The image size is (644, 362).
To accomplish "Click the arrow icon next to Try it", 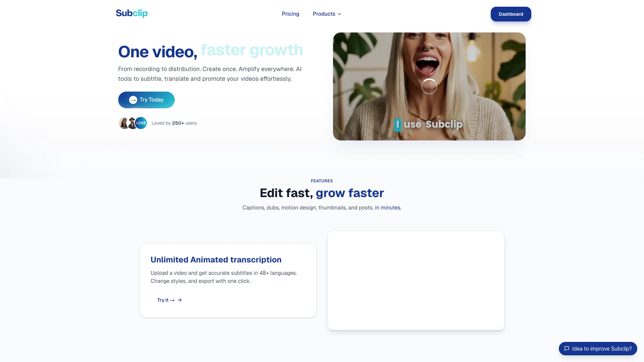I will point(180,300).
